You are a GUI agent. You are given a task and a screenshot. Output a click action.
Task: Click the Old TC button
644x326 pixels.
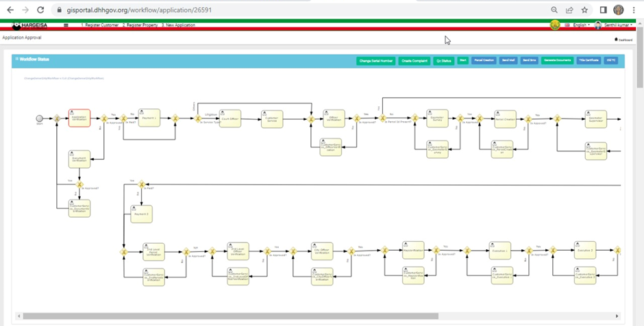coord(610,60)
